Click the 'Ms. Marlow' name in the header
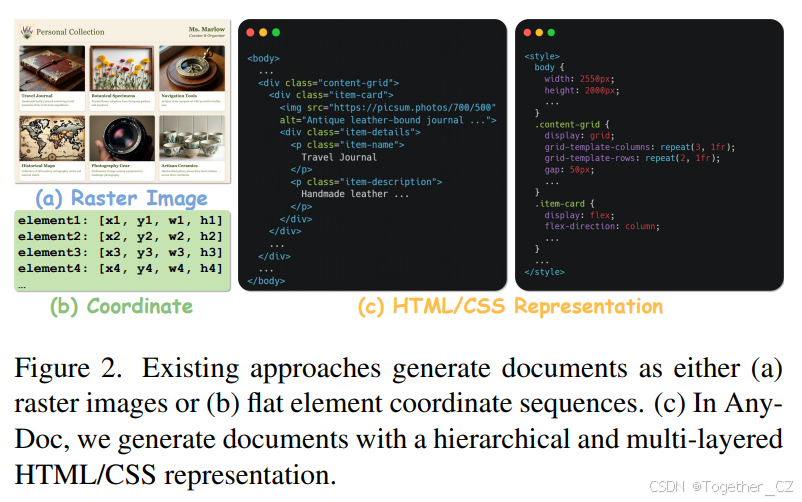The width and height of the screenshot is (802, 502). tap(207, 29)
